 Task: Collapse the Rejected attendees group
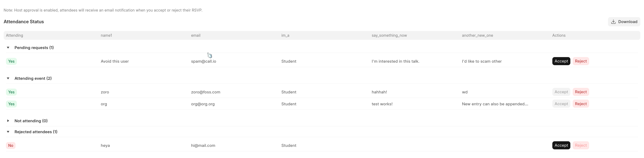8,132
